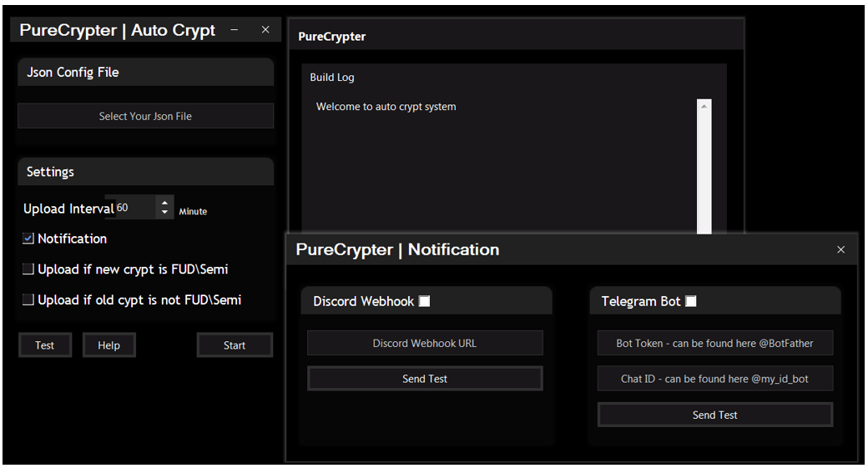Click 'Welcome to auto crypt system' log line
Screen dimensions: 868x468
pos(386,107)
